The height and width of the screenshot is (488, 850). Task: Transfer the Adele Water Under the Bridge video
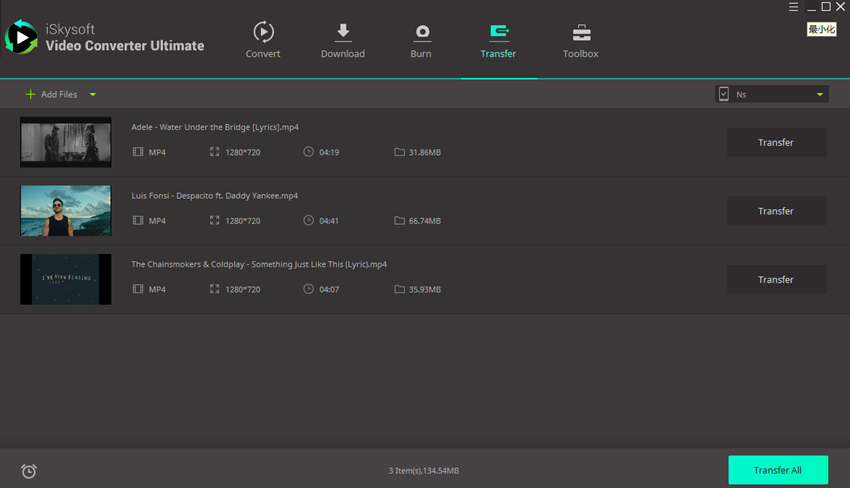(x=776, y=142)
